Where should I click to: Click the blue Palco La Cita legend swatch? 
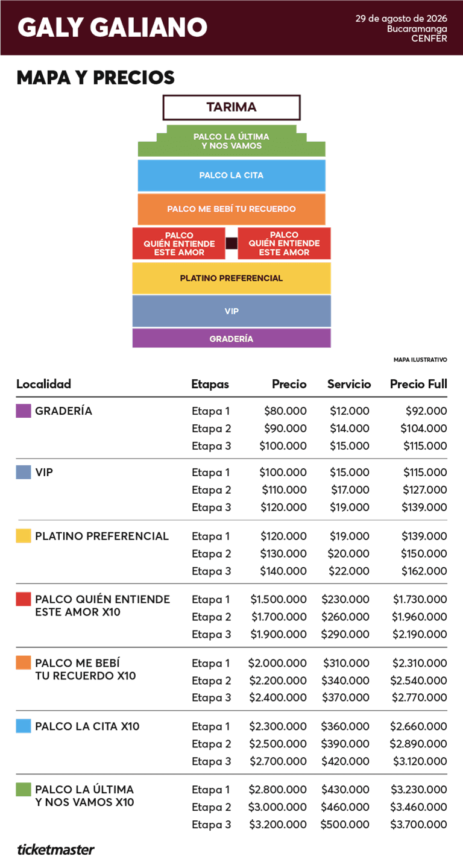click(x=24, y=726)
